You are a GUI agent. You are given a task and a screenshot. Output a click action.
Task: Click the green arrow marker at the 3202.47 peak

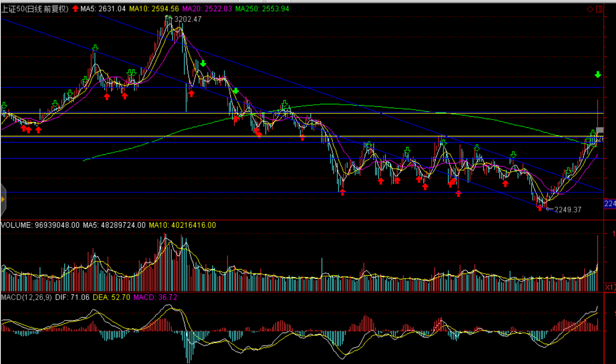(x=168, y=18)
